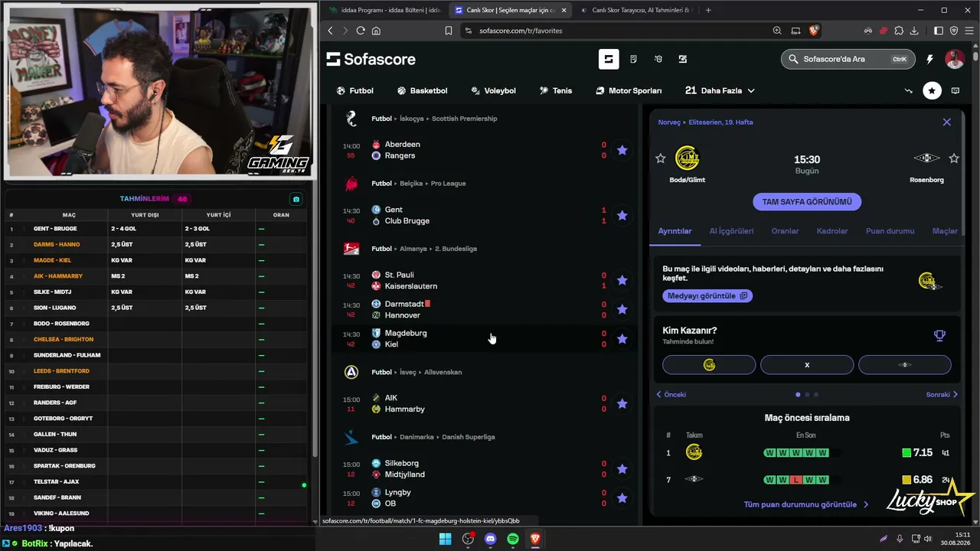Click the trending arrow icon in sports bar
This screenshot has height=551, width=980.
908,90
